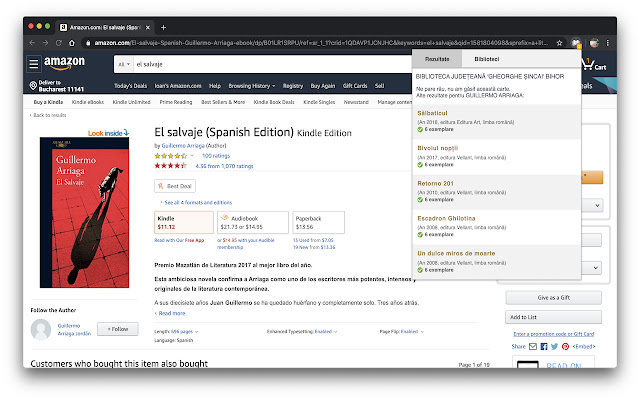Open Guillermo Arriaga author link

[183, 146]
